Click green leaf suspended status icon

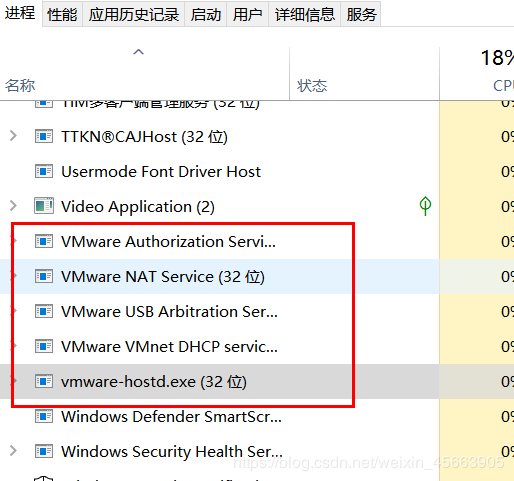[425, 206]
